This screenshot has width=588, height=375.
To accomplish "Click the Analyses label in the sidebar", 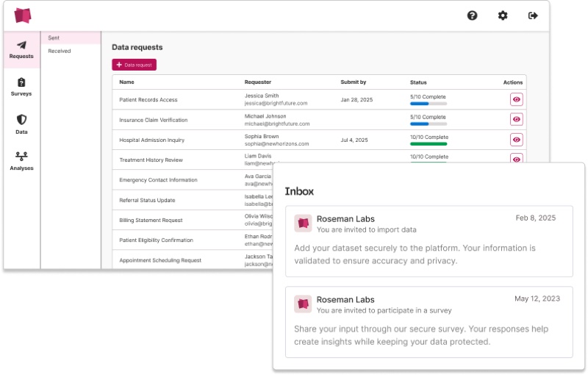I will [x=21, y=168].
